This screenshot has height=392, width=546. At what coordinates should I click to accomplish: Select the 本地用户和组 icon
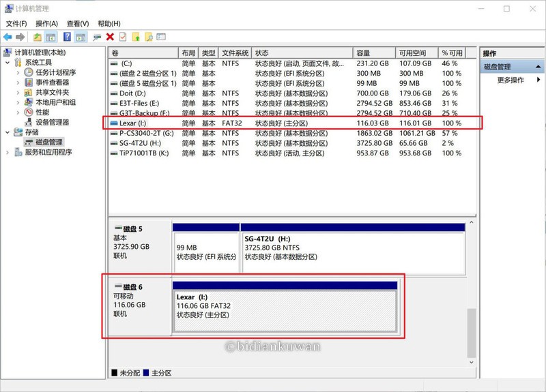pos(29,102)
